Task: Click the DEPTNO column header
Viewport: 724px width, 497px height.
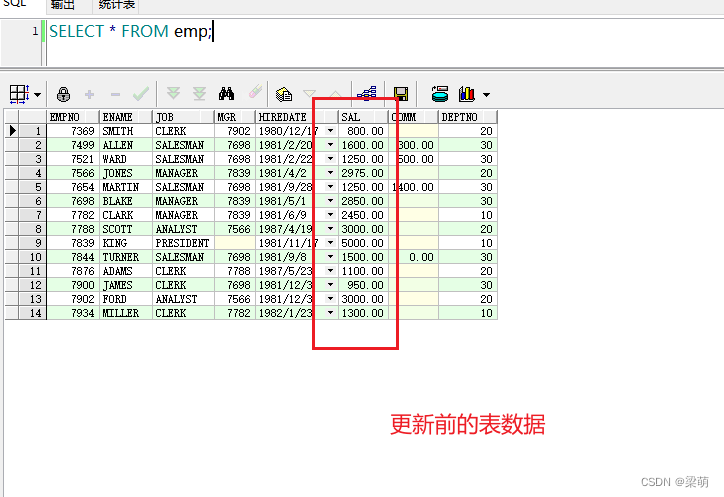Action: tap(467, 117)
